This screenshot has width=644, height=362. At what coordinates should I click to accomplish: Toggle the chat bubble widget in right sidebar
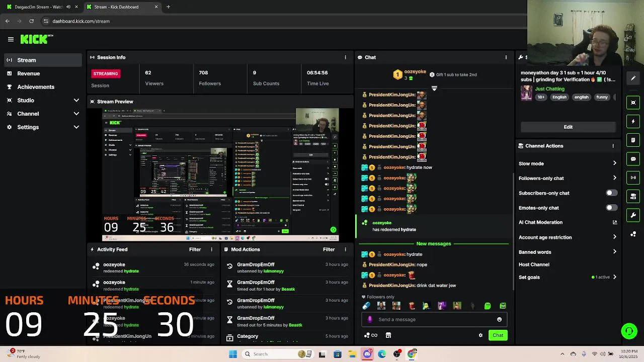[633, 159]
